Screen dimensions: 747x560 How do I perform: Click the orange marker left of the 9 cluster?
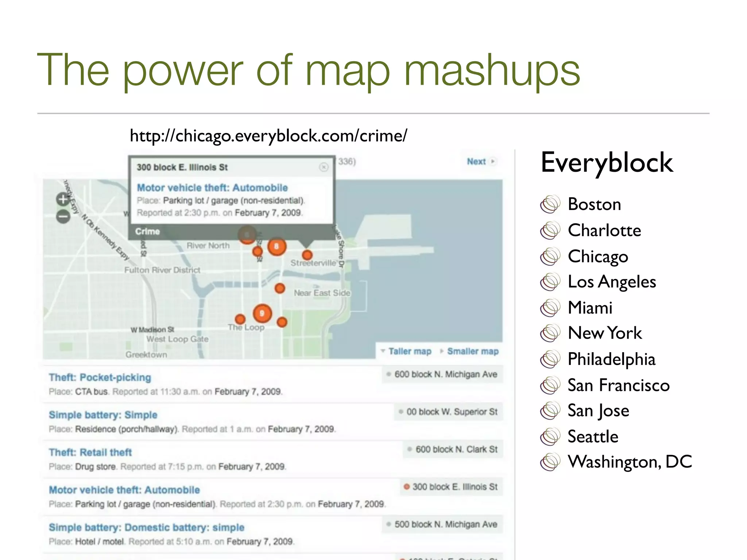[240, 319]
